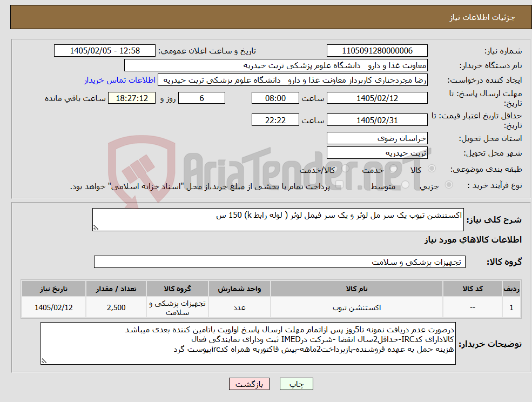Click the تعداد / مقدار column header
The height and width of the screenshot is (402, 532).
(116, 289)
